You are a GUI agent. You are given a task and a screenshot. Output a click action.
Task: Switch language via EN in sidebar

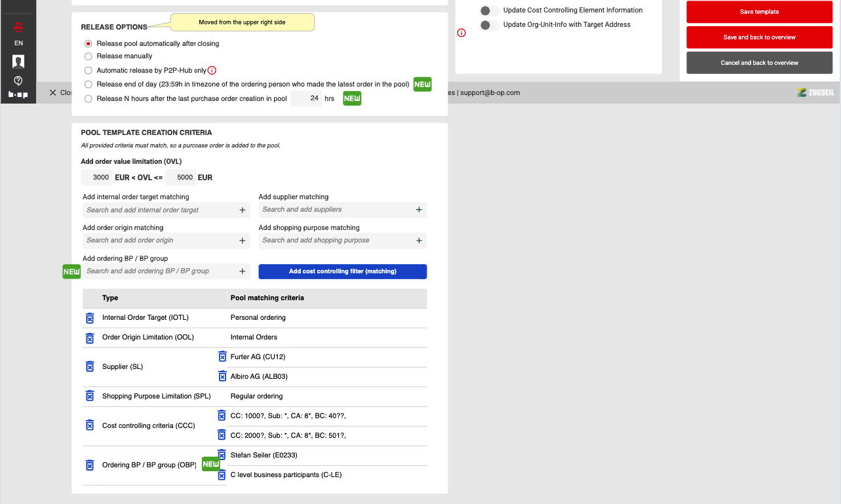pyautogui.click(x=18, y=43)
